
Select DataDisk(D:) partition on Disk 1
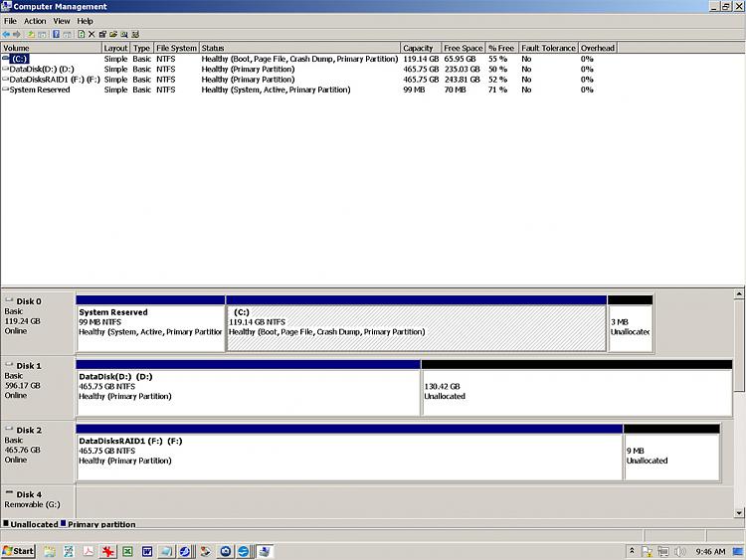click(248, 388)
